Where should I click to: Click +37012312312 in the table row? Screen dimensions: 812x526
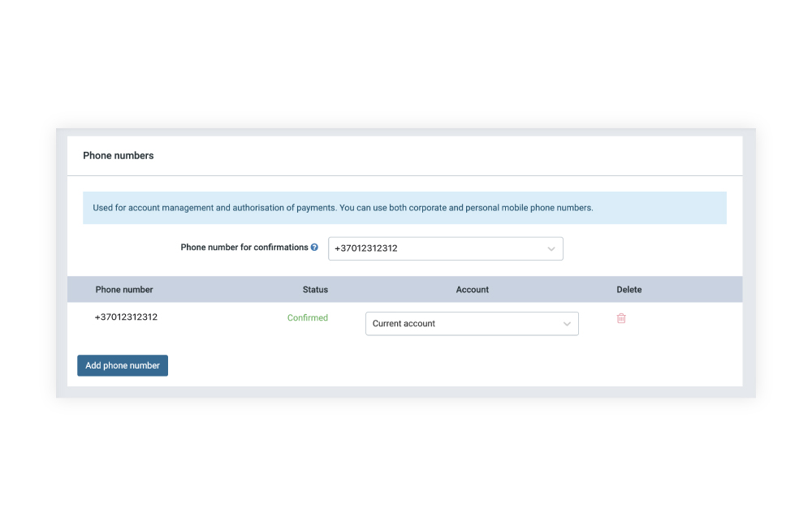126,317
